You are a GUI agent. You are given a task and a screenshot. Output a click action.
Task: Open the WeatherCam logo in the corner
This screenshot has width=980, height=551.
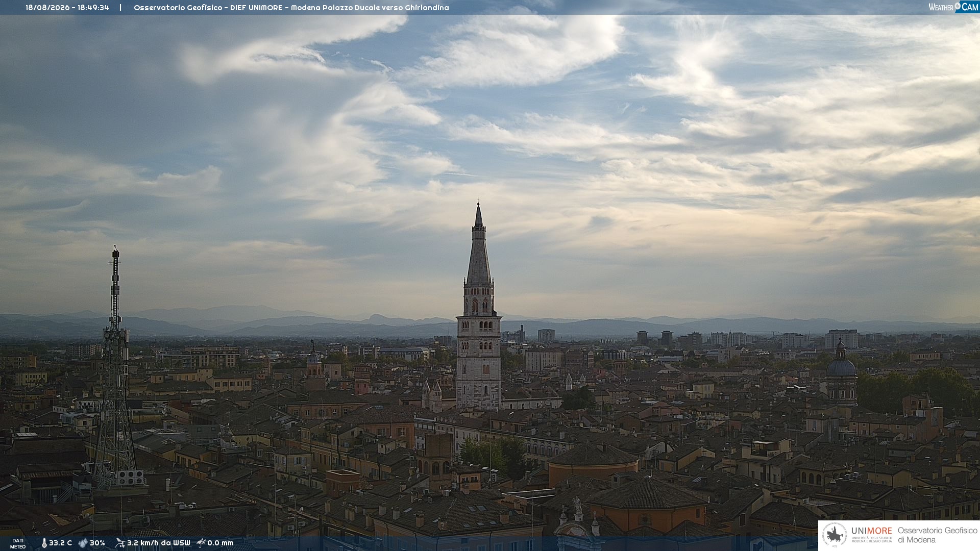[x=953, y=7]
